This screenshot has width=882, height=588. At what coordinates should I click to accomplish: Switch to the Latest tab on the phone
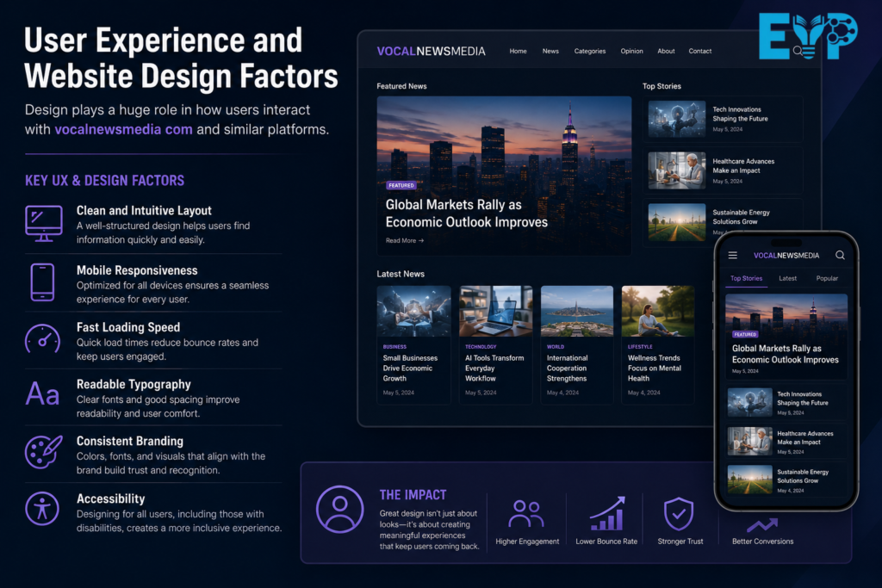[787, 278]
